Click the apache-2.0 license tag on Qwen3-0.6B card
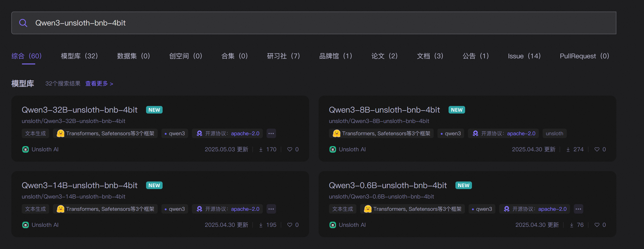The image size is (644, 249). 535,209
